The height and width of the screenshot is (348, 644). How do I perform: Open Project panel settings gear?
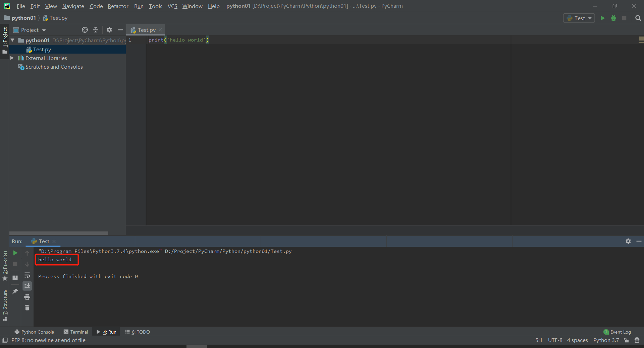coord(109,30)
